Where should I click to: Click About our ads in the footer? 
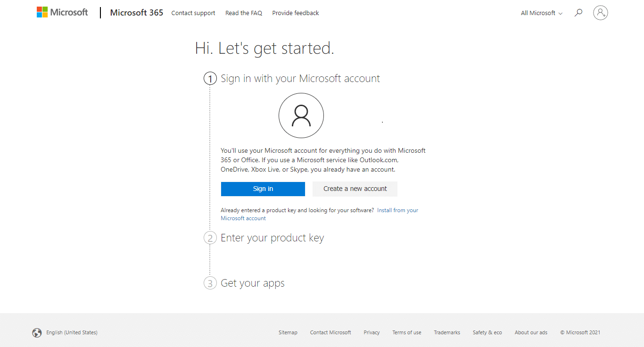531,333
